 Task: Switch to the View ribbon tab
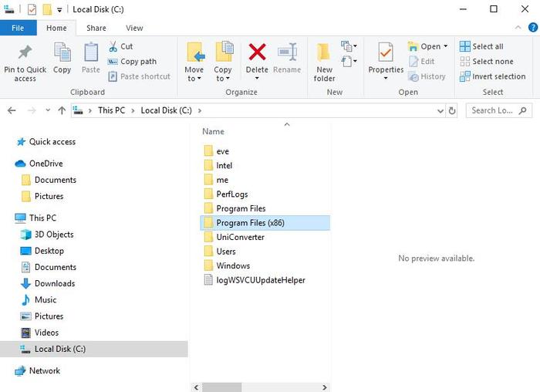coord(134,28)
